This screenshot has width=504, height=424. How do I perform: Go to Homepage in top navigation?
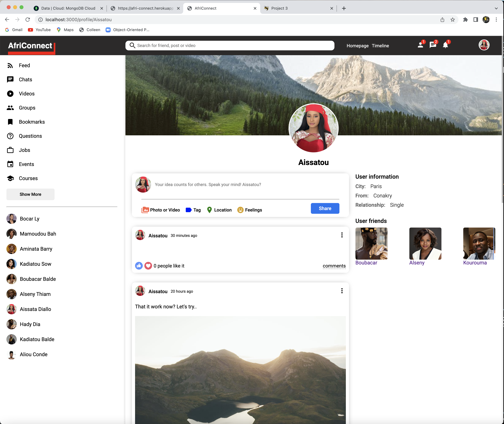tap(358, 46)
